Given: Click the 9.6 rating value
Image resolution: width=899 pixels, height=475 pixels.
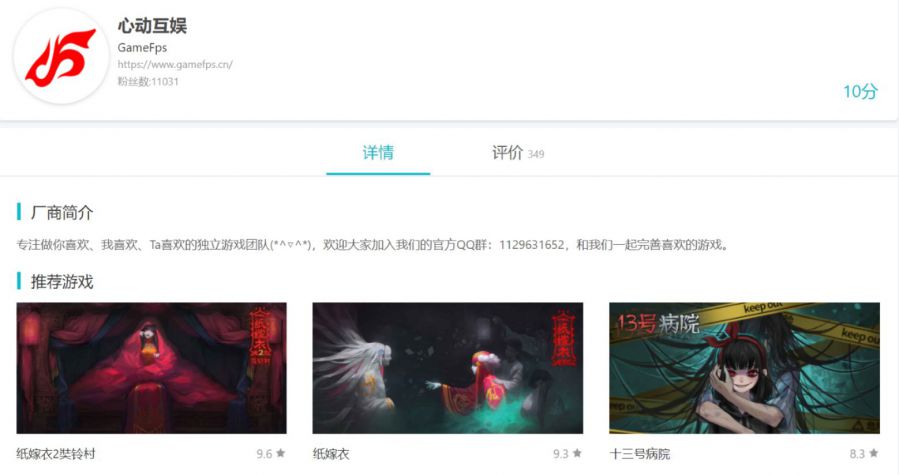Looking at the screenshot, I should coord(264,454).
